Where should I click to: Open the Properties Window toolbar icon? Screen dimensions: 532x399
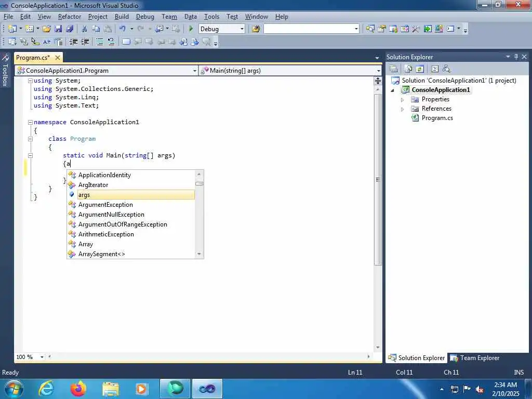point(382,29)
